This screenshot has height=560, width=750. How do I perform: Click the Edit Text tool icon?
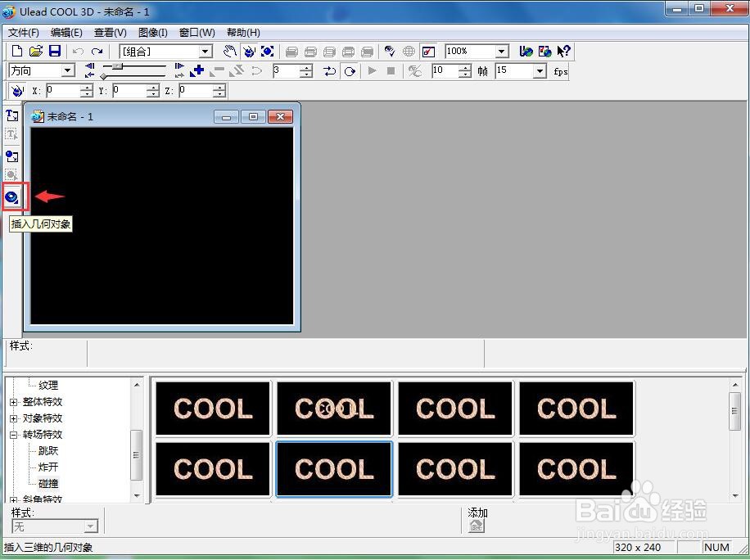(x=12, y=135)
